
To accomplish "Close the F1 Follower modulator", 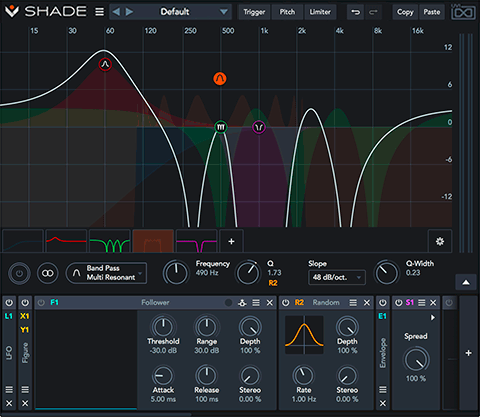I will click(x=269, y=303).
